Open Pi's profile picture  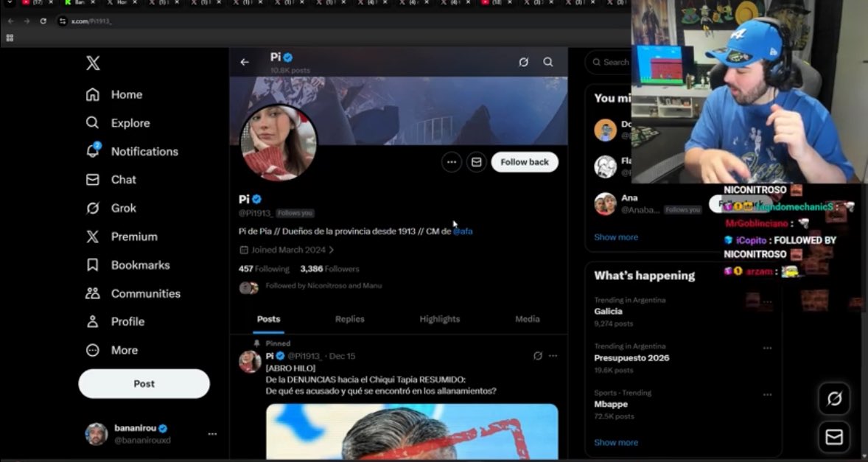pyautogui.click(x=279, y=143)
